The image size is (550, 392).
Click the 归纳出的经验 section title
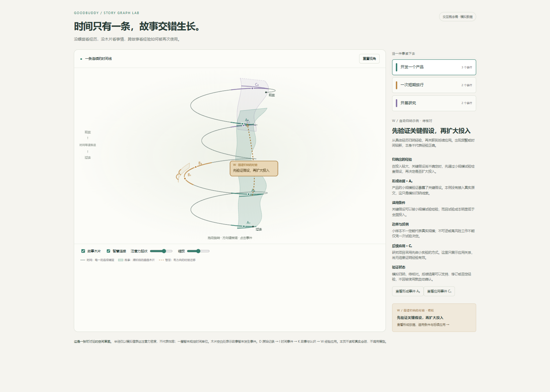(402, 159)
